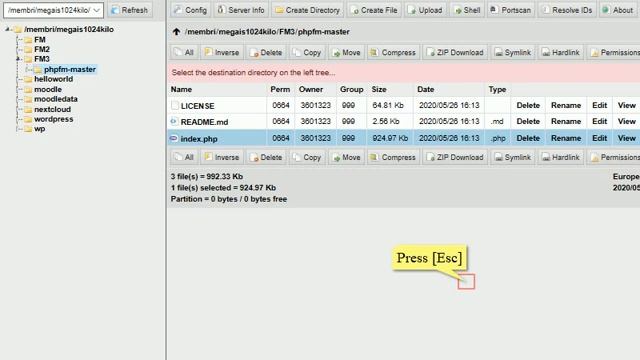Select helloworld folder in tree

point(53,79)
